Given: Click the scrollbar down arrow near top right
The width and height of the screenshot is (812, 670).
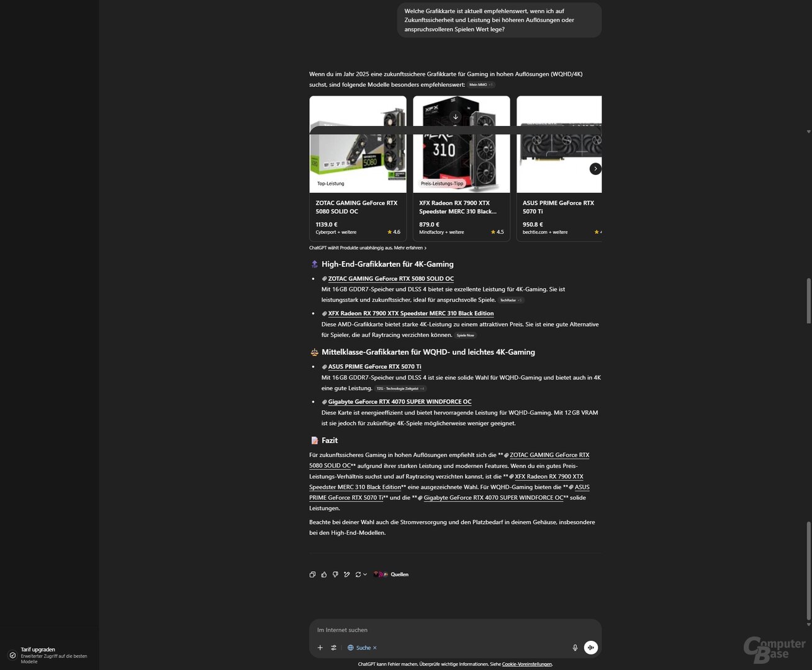Looking at the screenshot, I should [808, 132].
